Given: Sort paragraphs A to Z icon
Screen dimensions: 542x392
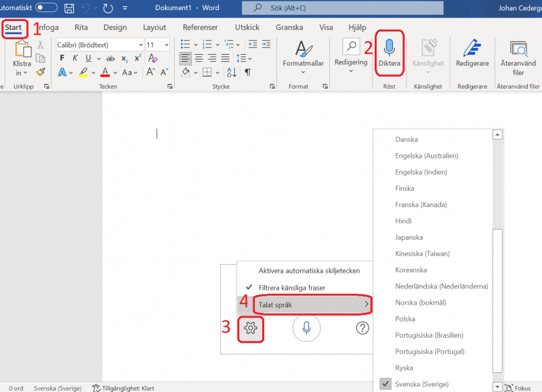Looking at the screenshot, I should pos(232,72).
